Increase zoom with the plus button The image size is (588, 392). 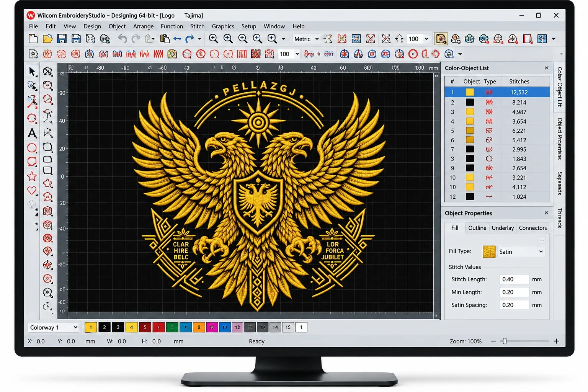556,341
